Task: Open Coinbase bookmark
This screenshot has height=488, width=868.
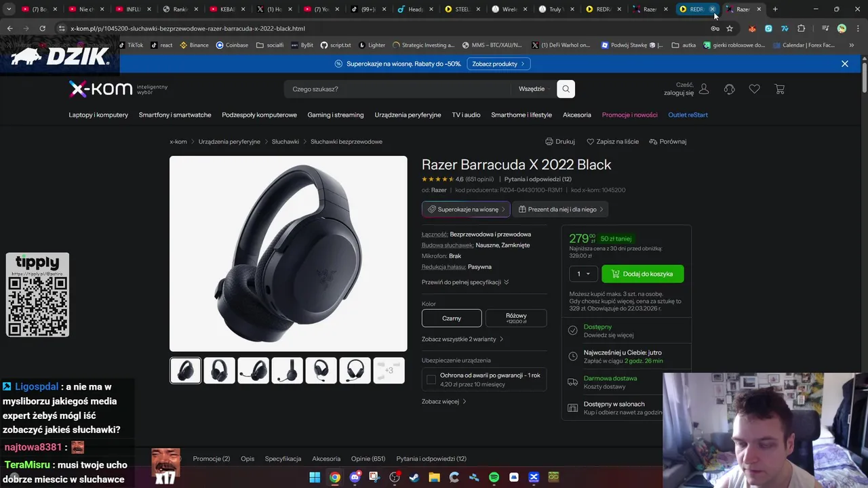Action: point(232,45)
